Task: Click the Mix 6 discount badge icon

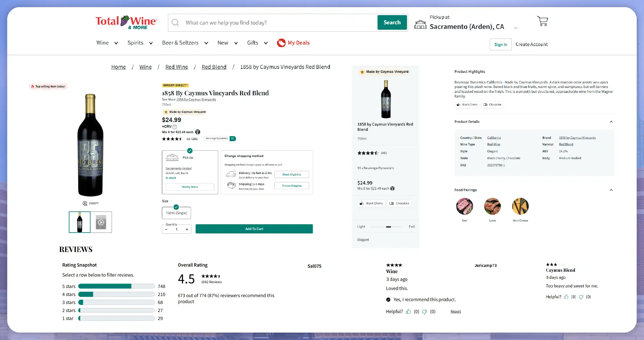Action: [x=198, y=132]
